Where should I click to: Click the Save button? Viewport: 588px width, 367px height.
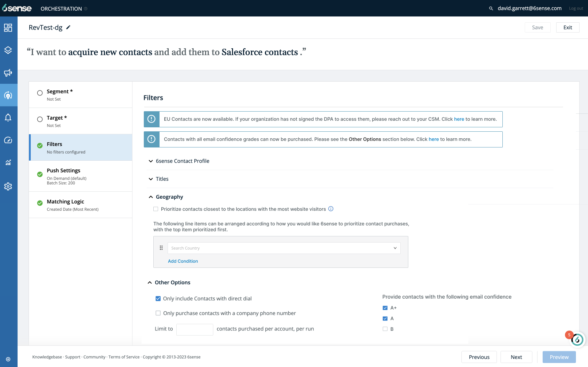click(x=538, y=27)
